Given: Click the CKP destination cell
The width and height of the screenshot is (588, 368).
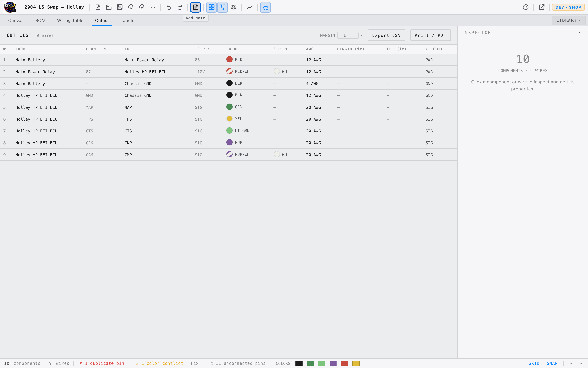Looking at the screenshot, I should (128, 143).
